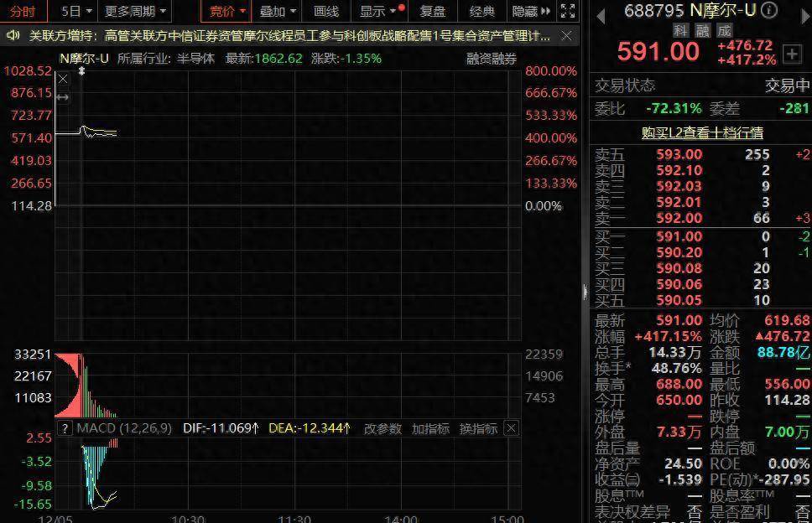The image size is (812, 523).
Task: Open the 5日 period dropdown
Action: tap(75, 11)
